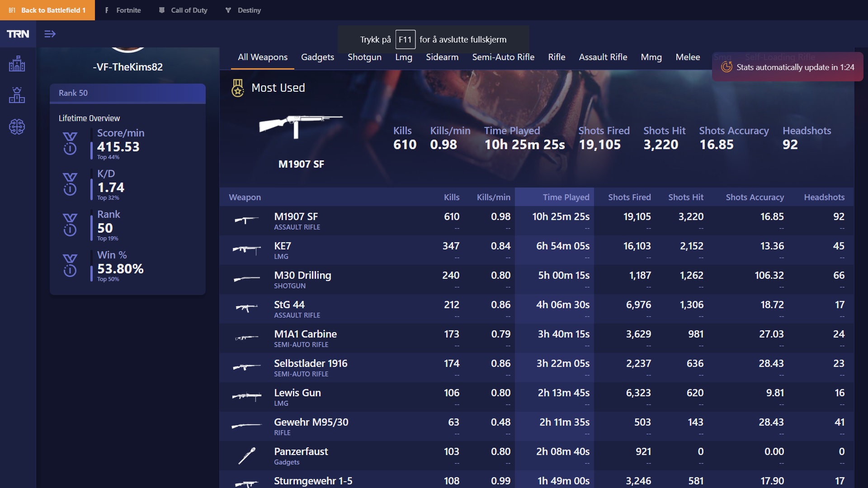The width and height of the screenshot is (868, 488).
Task: Open the Destiny tracker link
Action: pos(243,10)
